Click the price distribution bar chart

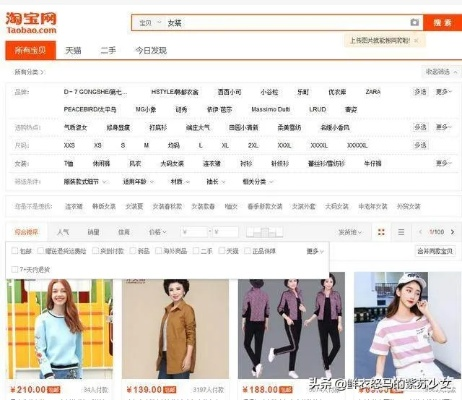(x=264, y=232)
